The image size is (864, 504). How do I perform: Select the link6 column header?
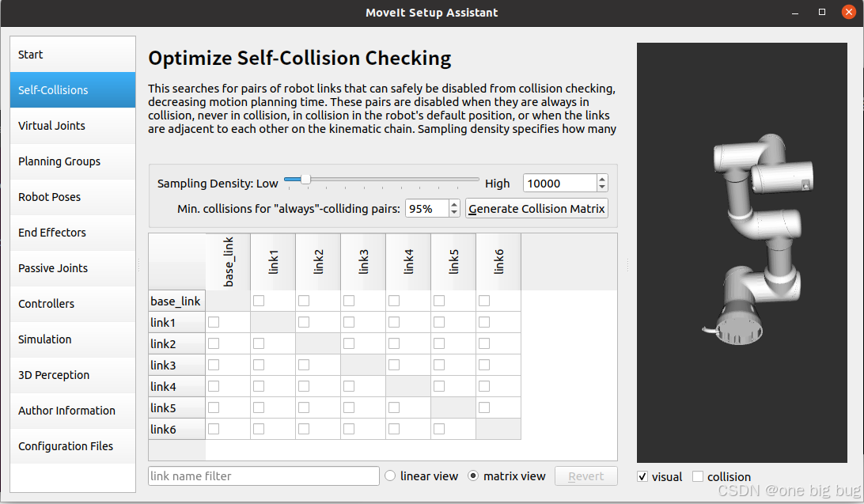(x=498, y=262)
